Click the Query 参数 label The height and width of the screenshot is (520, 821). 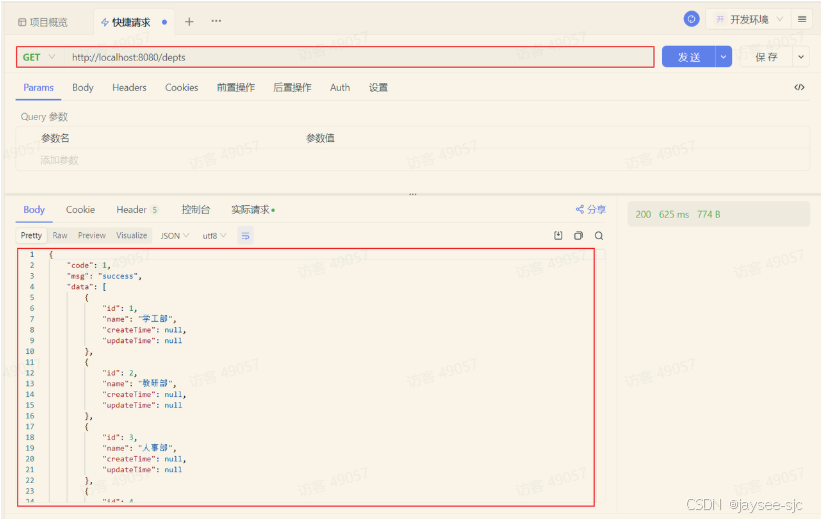[44, 117]
